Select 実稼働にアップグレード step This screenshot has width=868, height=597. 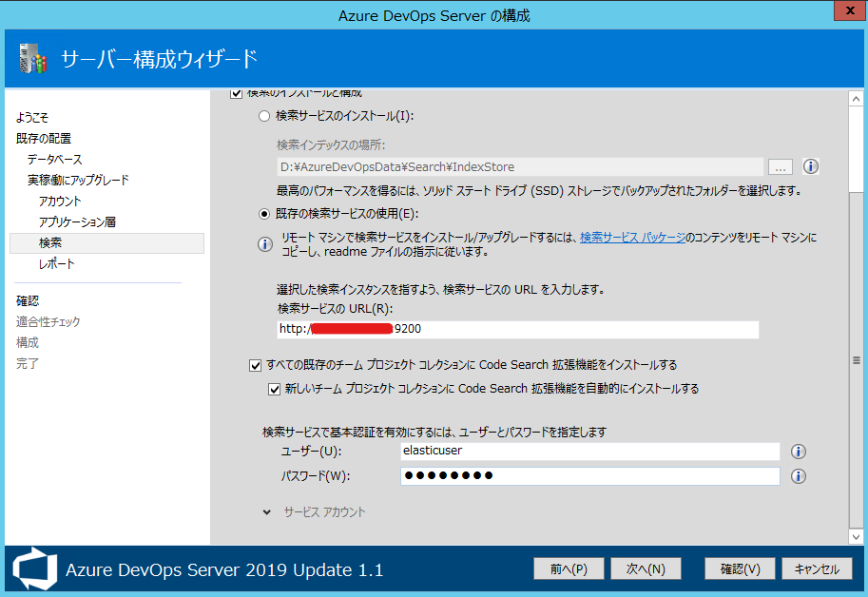[x=78, y=181]
